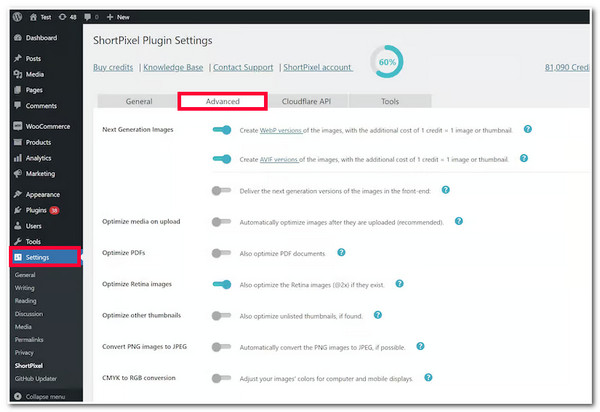Open help icon for CMYK to RGB conversion

click(x=429, y=378)
